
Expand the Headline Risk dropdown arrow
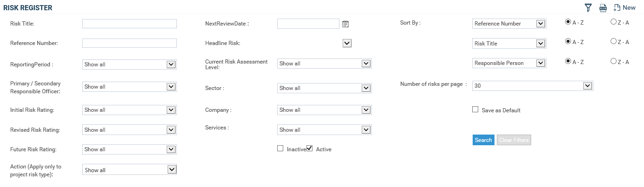coord(347,43)
